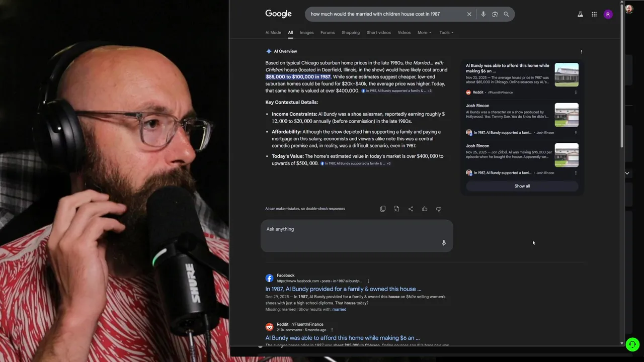
Task: Click 'AI can make mistakes, so double-check responses' text
Action: [305, 209]
